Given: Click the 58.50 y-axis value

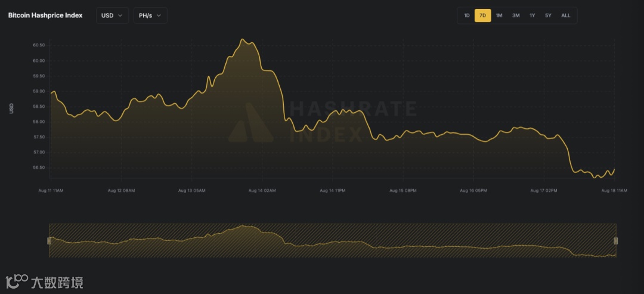Looking at the screenshot, I should [39, 106].
